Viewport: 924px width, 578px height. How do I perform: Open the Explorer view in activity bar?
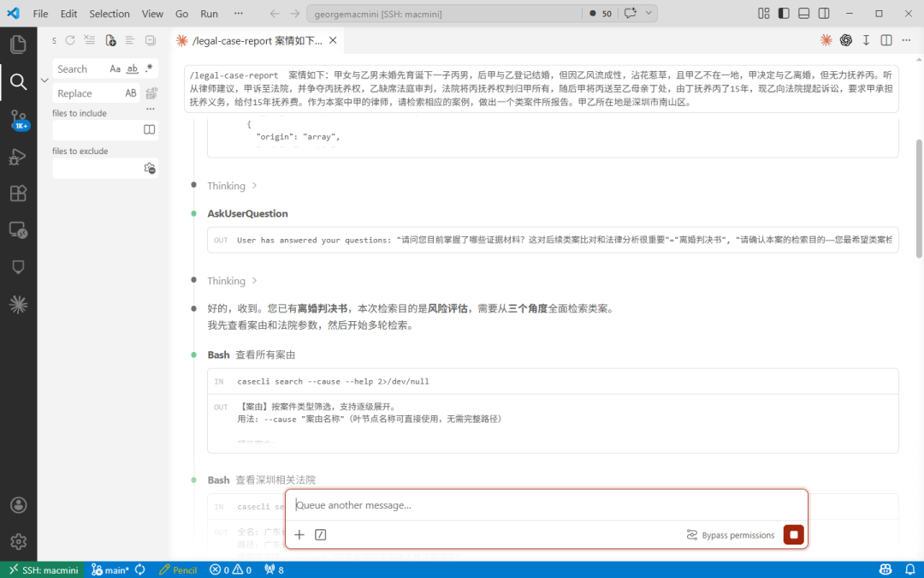pos(18,45)
